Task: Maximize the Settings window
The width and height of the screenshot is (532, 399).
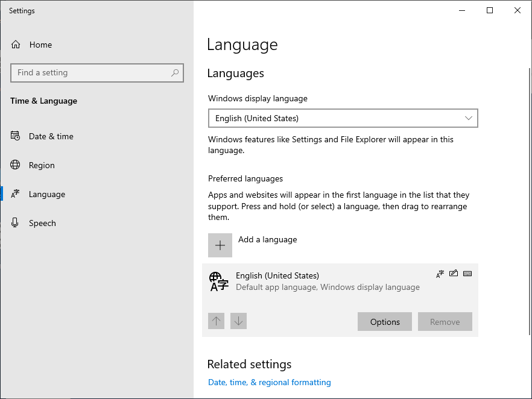Action: click(490, 10)
